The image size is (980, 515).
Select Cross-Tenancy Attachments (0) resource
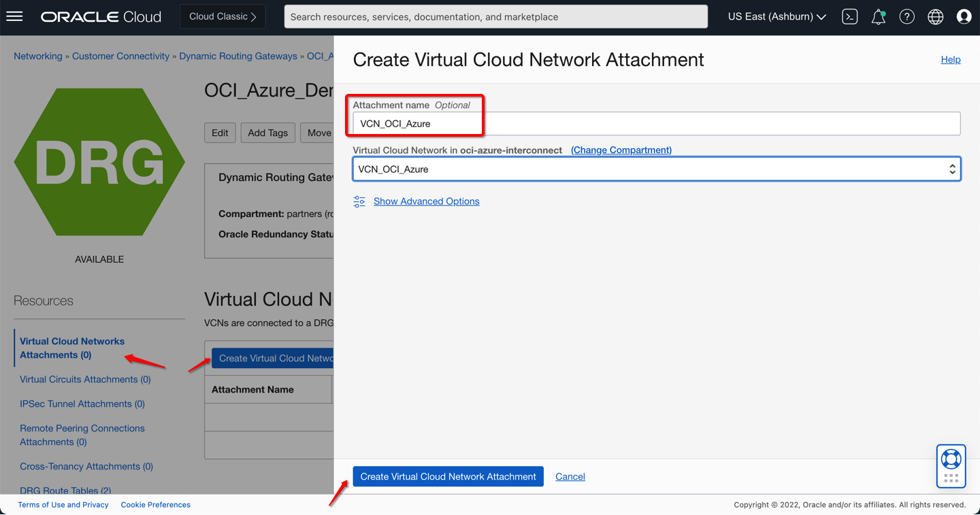(x=86, y=467)
